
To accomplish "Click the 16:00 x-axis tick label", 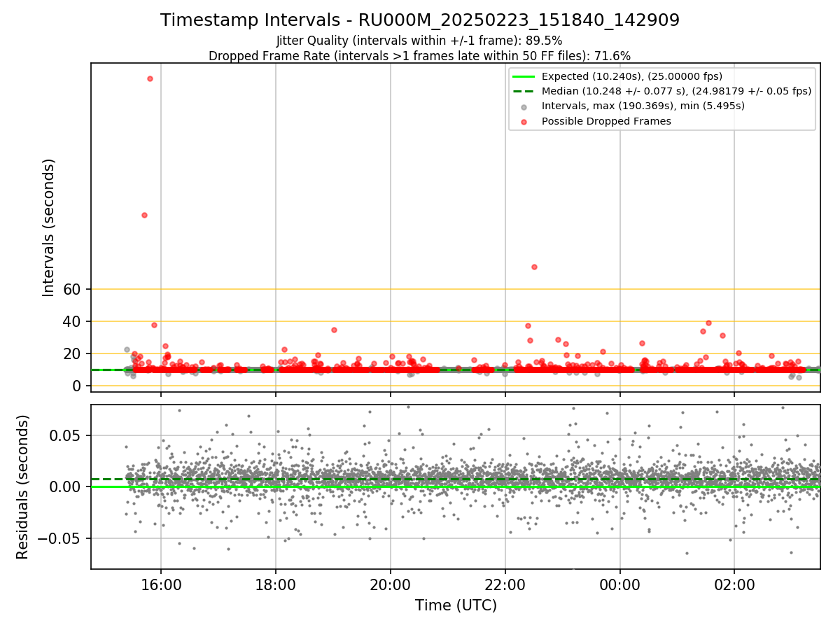I will click(x=161, y=584).
